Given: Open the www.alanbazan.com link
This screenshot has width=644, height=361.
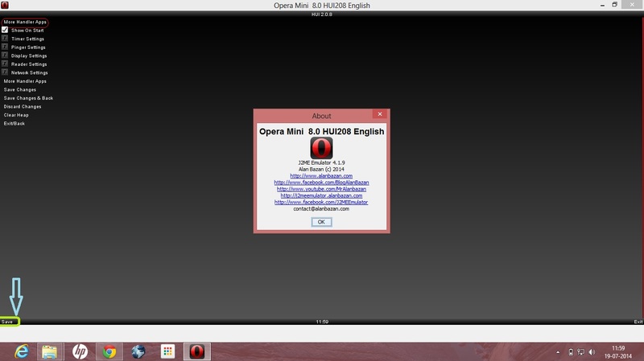Looking at the screenshot, I should coord(321,175).
